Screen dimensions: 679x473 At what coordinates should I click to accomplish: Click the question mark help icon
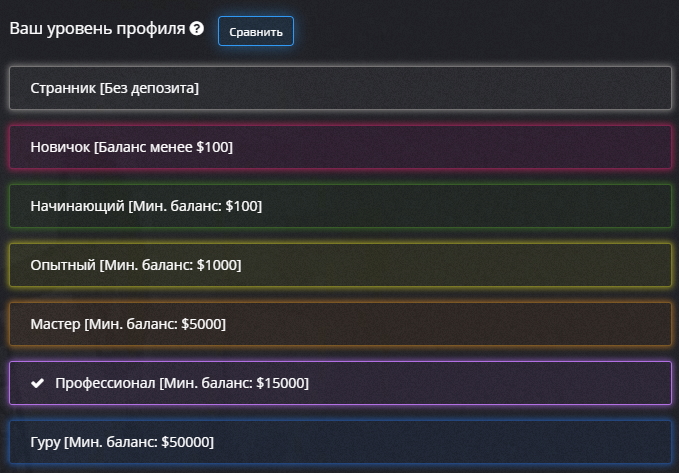(197, 29)
